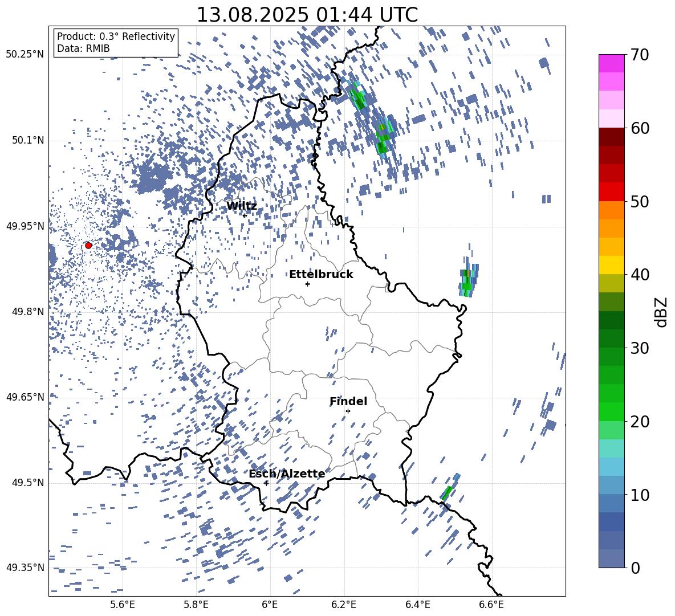This screenshot has width=675, height=616.
Task: Click the cross marker below Esch/Alzette
Action: [x=266, y=483]
